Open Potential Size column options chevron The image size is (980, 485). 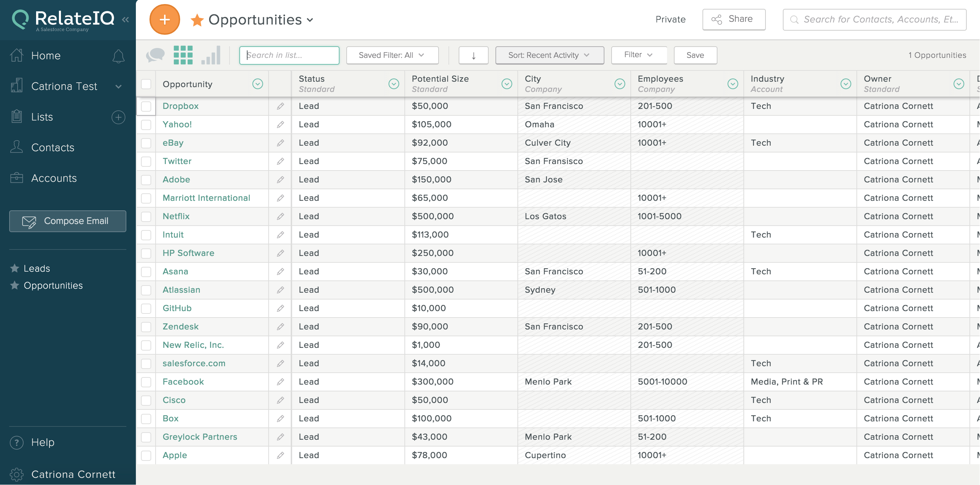[507, 84]
